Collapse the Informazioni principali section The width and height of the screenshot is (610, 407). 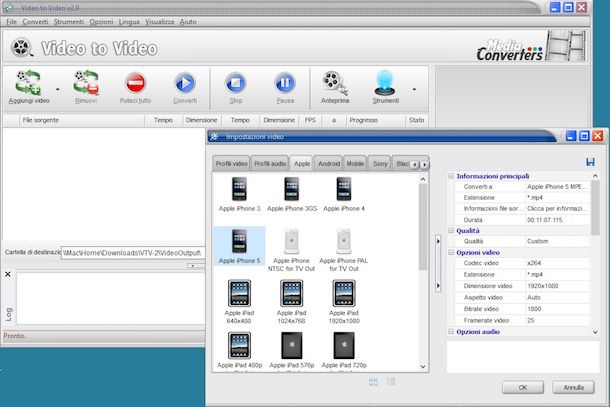pos(451,176)
